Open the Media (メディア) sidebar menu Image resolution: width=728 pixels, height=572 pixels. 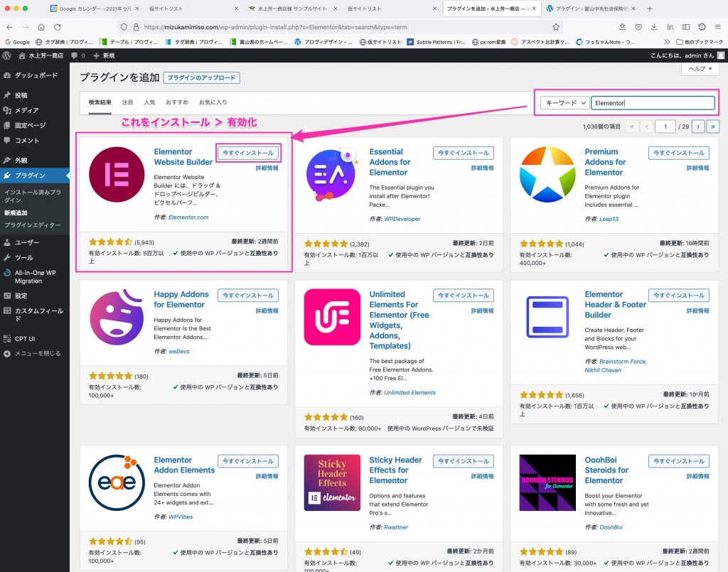27,110
